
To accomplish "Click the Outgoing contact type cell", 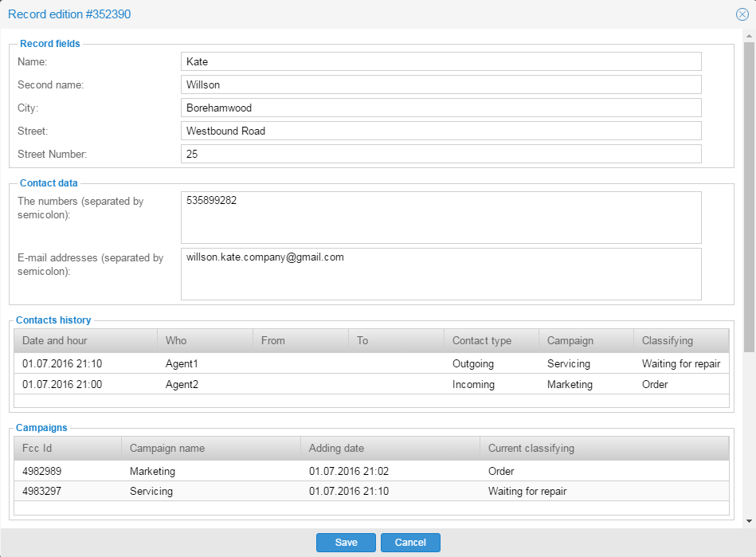I will tap(473, 363).
